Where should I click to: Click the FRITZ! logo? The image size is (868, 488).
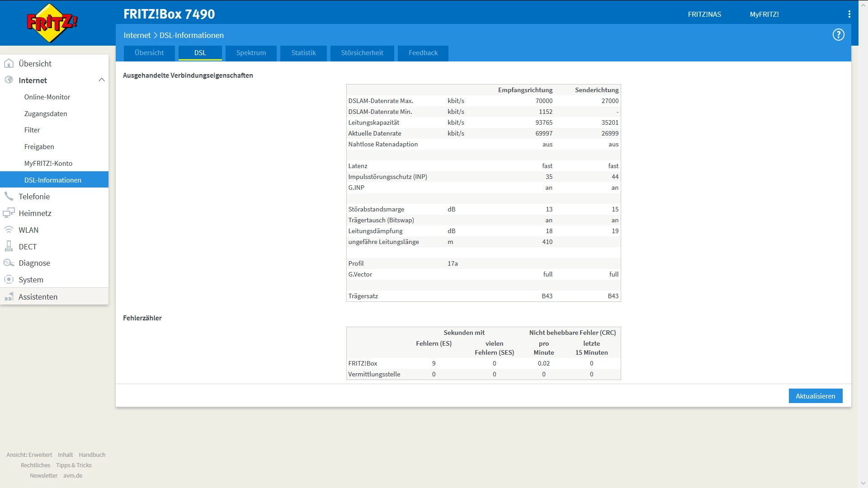click(52, 23)
